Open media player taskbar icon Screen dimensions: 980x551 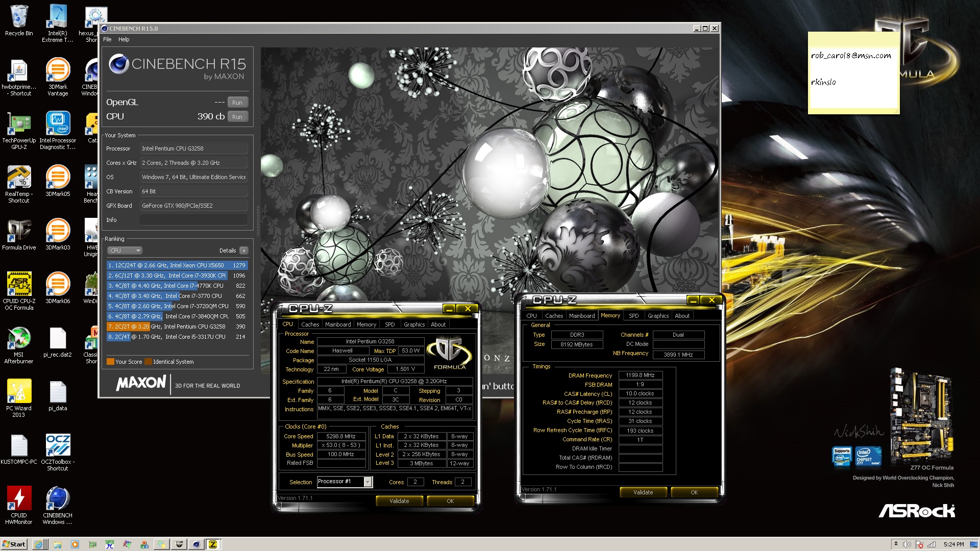click(75, 544)
